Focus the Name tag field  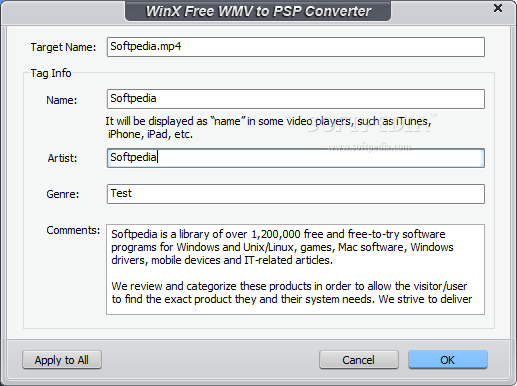tap(296, 99)
